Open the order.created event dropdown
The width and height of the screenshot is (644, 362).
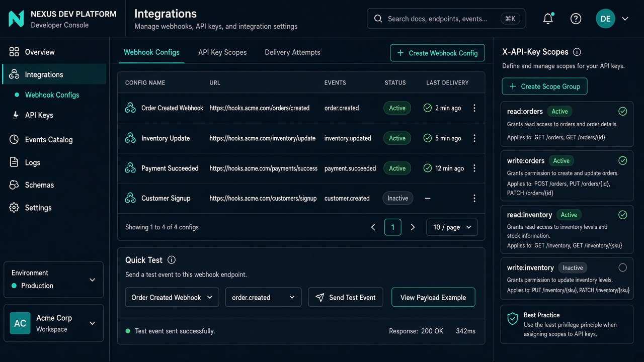(x=263, y=297)
